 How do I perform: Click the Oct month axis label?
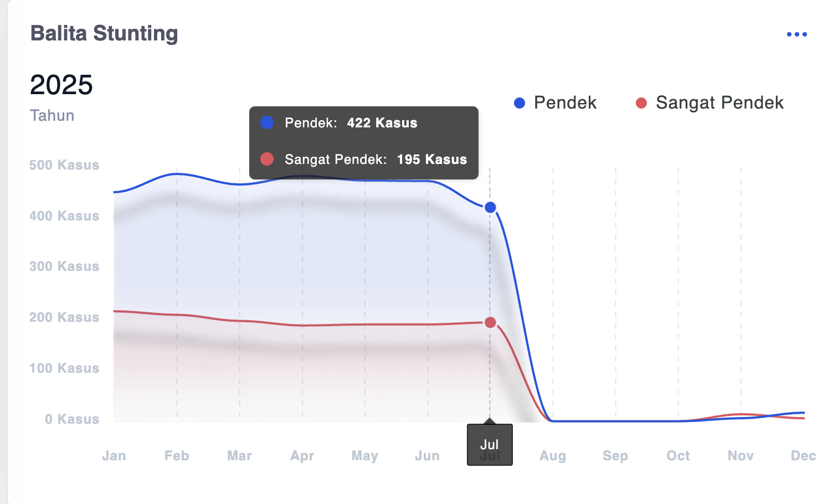click(678, 456)
